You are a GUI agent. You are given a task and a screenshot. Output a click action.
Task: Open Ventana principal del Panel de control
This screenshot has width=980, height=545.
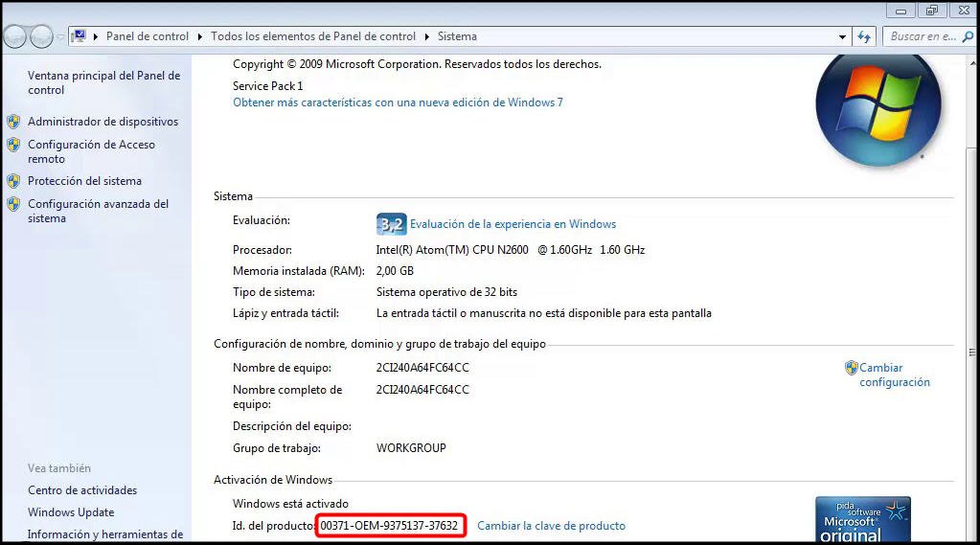click(103, 82)
